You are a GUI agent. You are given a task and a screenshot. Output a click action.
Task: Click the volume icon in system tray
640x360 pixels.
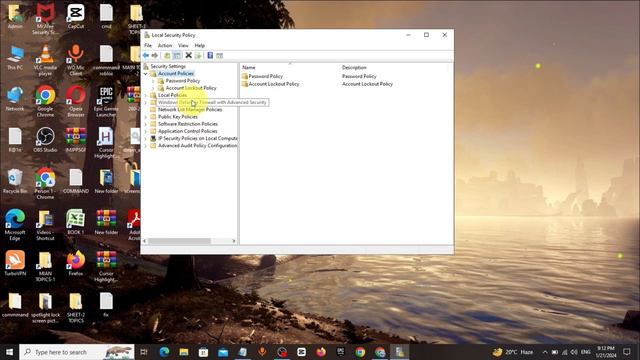(574, 352)
